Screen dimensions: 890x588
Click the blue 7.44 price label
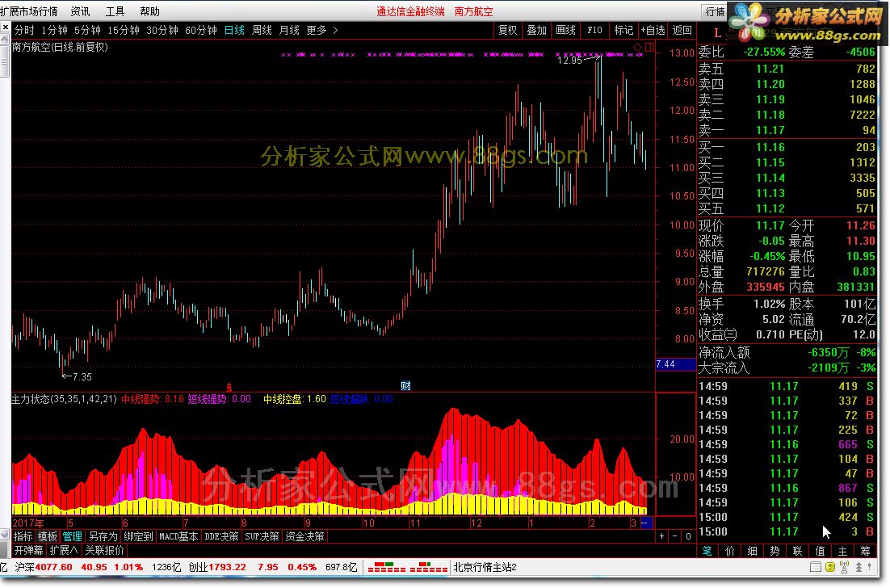point(675,363)
